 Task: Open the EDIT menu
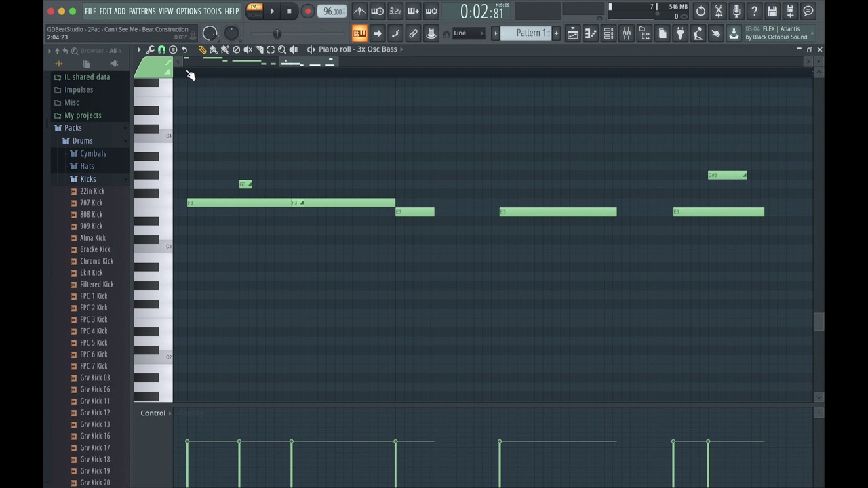point(105,11)
